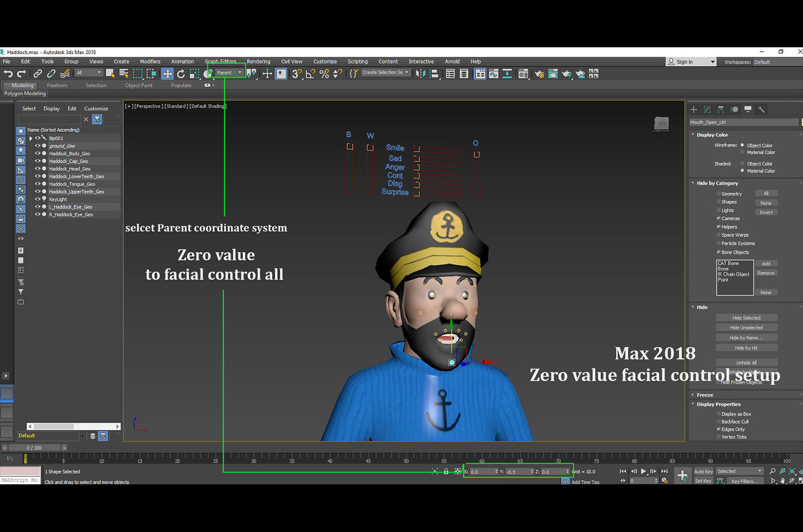Toggle Window/Crossing selection mode
The width and height of the screenshot is (803, 532).
tap(151, 74)
